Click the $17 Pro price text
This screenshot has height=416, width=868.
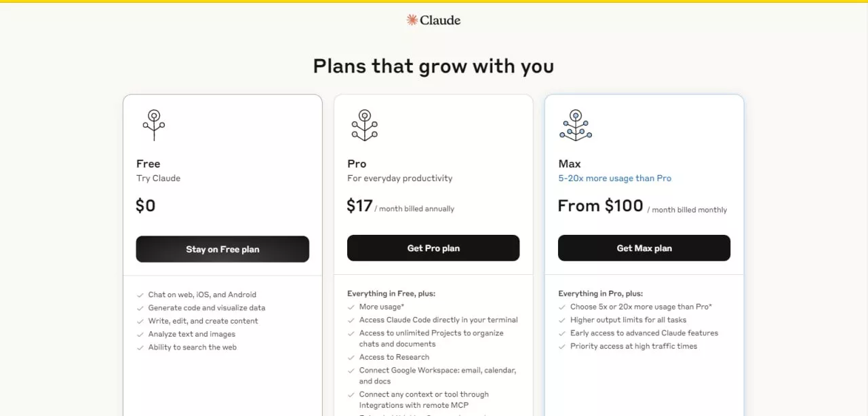[359, 206]
